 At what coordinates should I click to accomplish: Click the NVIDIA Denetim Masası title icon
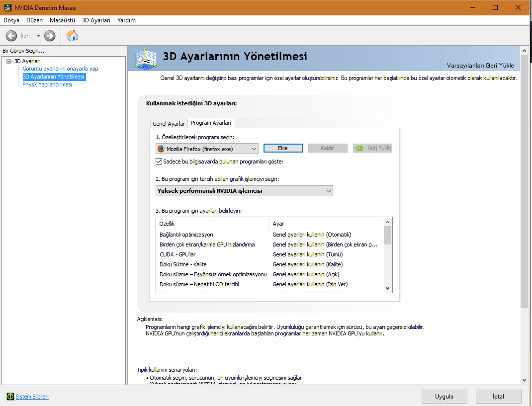click(x=6, y=7)
